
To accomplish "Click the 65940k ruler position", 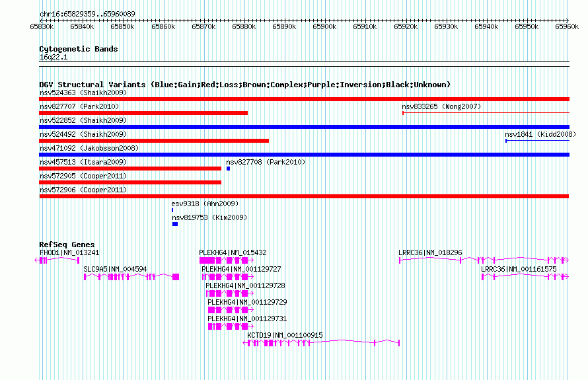I will (486, 26).
